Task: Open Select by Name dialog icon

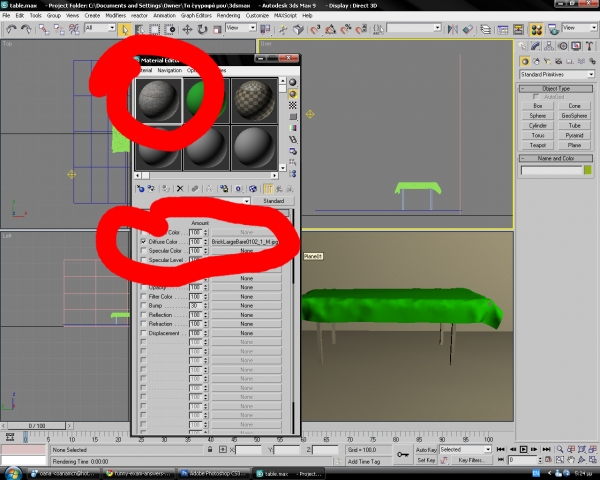Action: tap(140, 29)
